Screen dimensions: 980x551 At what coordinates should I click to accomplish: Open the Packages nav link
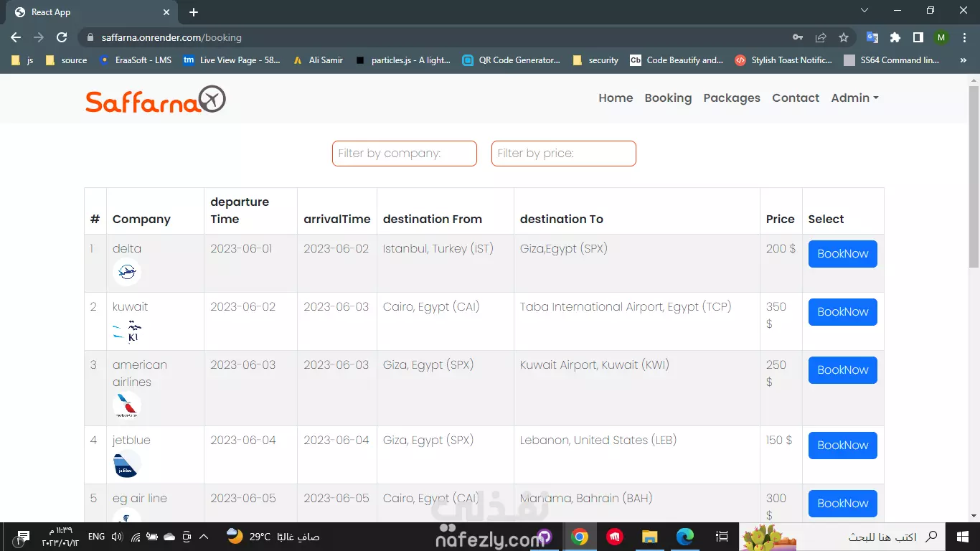coord(732,98)
